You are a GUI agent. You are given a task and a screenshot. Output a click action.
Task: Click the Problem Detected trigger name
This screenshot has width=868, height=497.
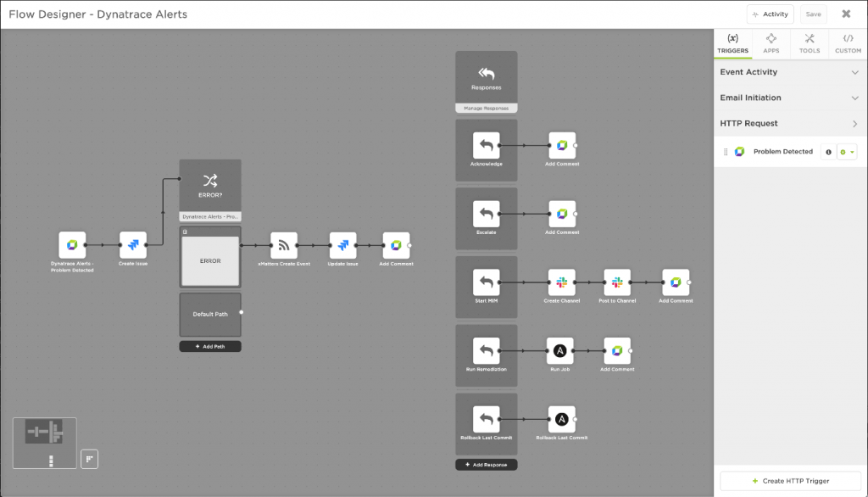tap(782, 152)
